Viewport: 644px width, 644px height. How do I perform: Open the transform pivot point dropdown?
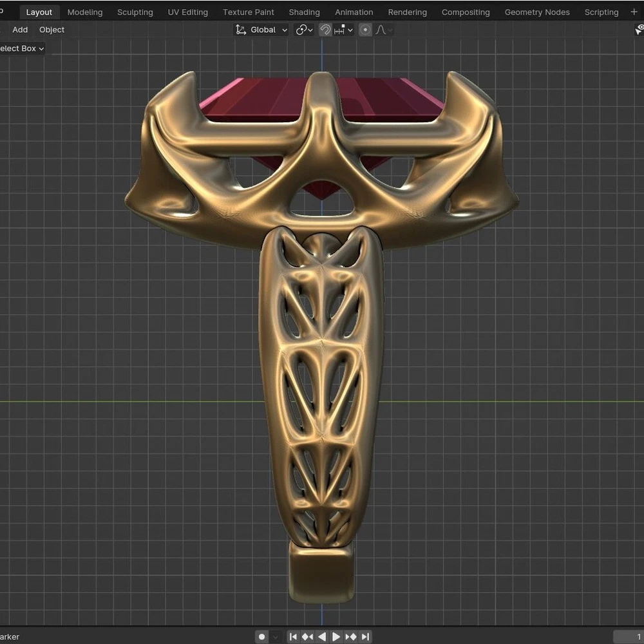pyautogui.click(x=304, y=30)
